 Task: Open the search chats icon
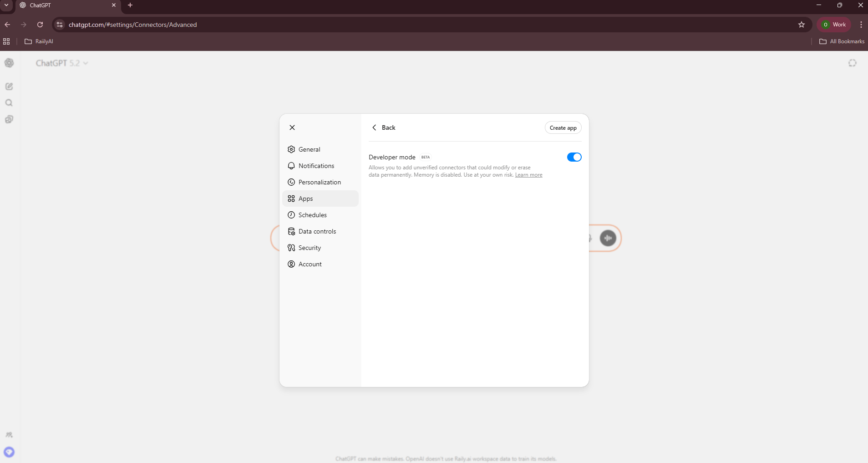coord(9,103)
